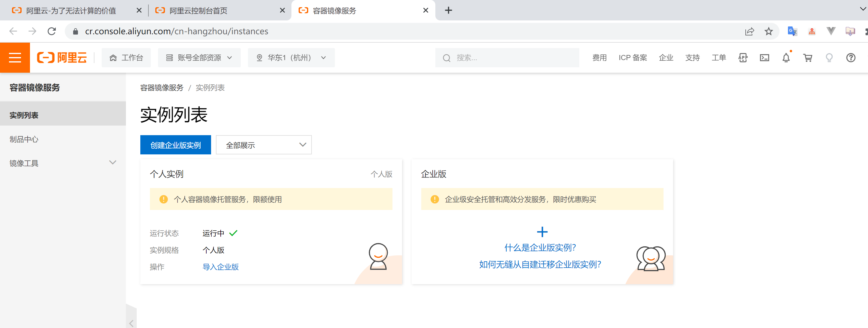Click 创建企业版实例 button
Image resolution: width=868 pixels, height=328 pixels.
click(175, 145)
